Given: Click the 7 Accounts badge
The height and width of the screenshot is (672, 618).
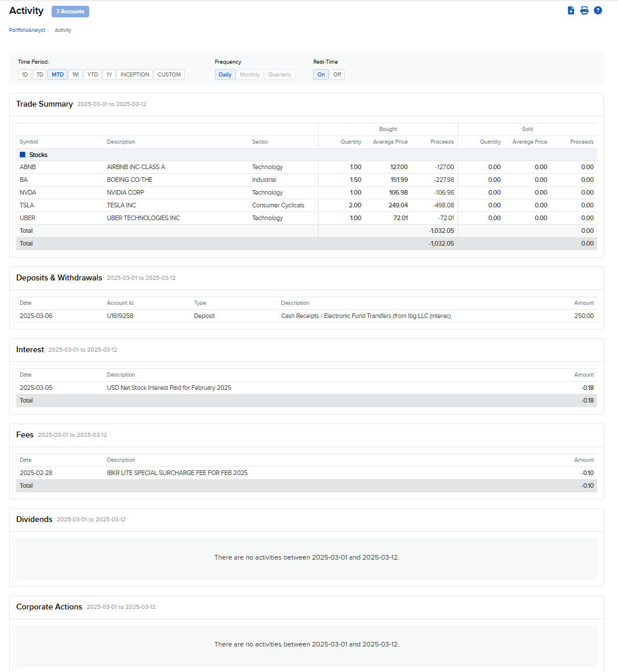Looking at the screenshot, I should point(70,11).
